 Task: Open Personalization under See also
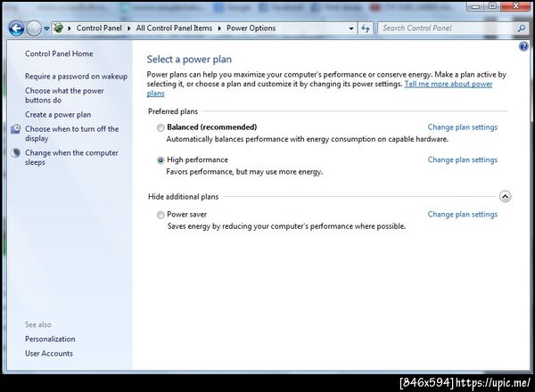(50, 339)
